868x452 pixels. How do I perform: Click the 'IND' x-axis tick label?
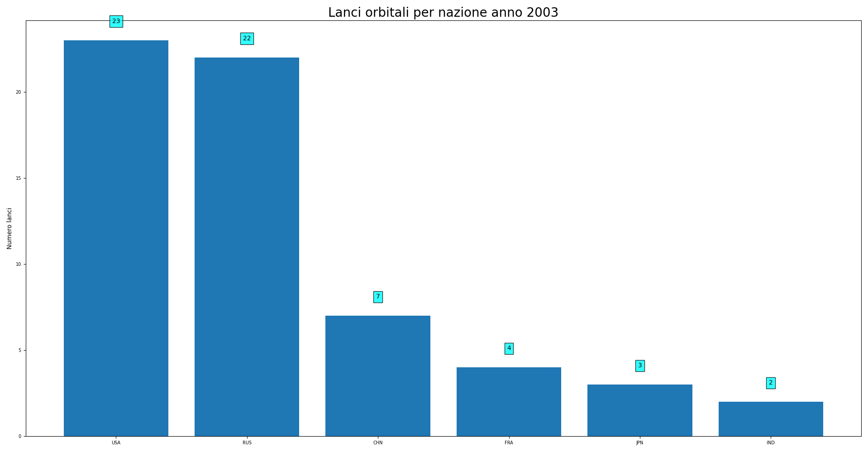tap(770, 443)
